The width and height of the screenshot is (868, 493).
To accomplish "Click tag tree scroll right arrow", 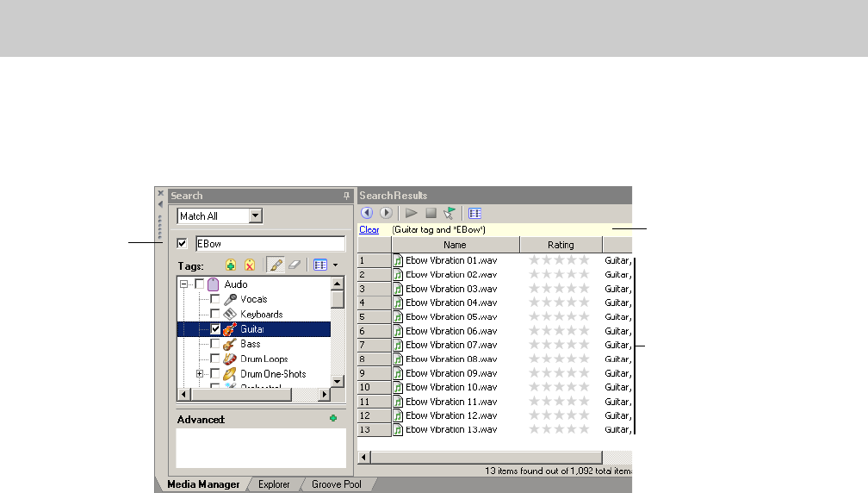I will point(325,395).
